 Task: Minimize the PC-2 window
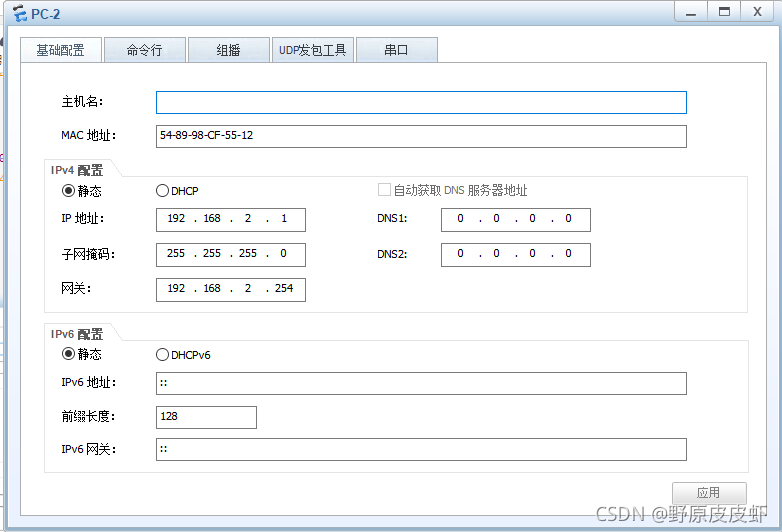[691, 11]
